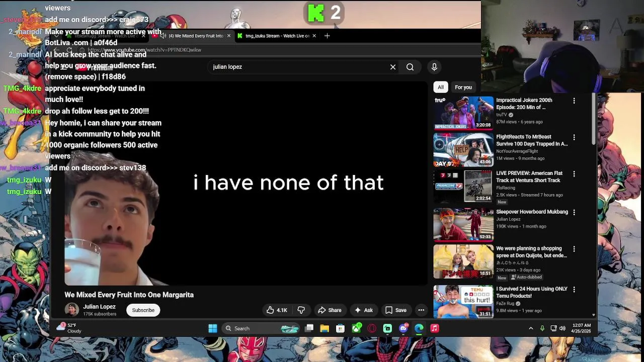Viewport: 644px width, 362px height.
Task: Open options menu for Don Quijote video
Action: pyautogui.click(x=574, y=249)
